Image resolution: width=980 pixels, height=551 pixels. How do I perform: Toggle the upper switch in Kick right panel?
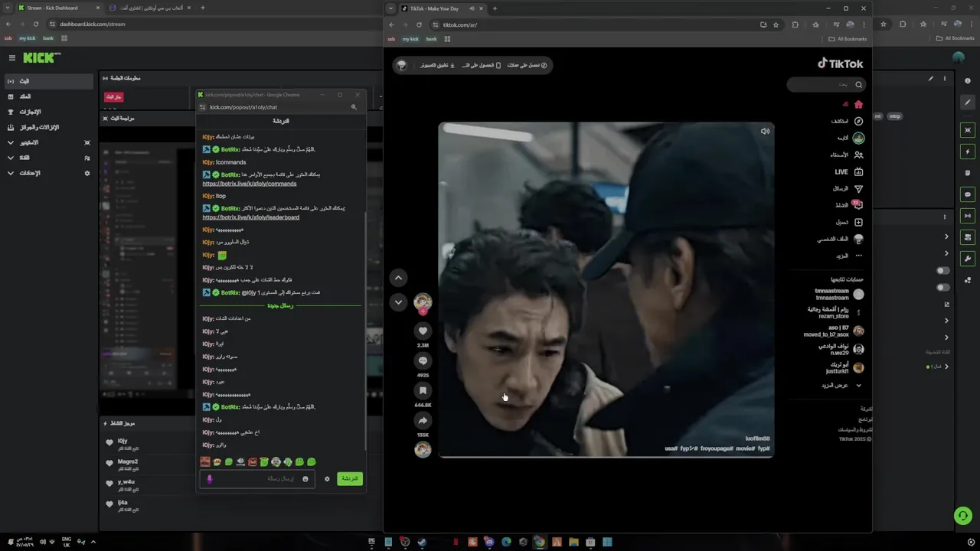942,271
